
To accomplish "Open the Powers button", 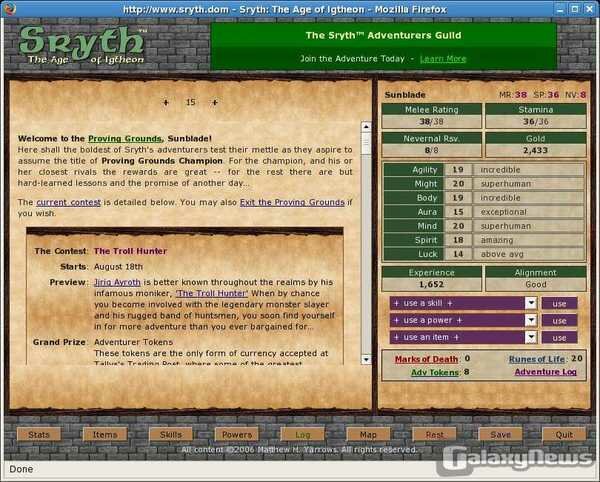I will click(237, 435).
